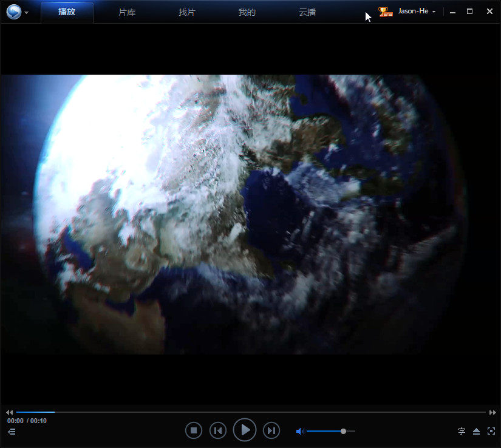
Task: Switch to the 片库 tab
Action: [127, 12]
